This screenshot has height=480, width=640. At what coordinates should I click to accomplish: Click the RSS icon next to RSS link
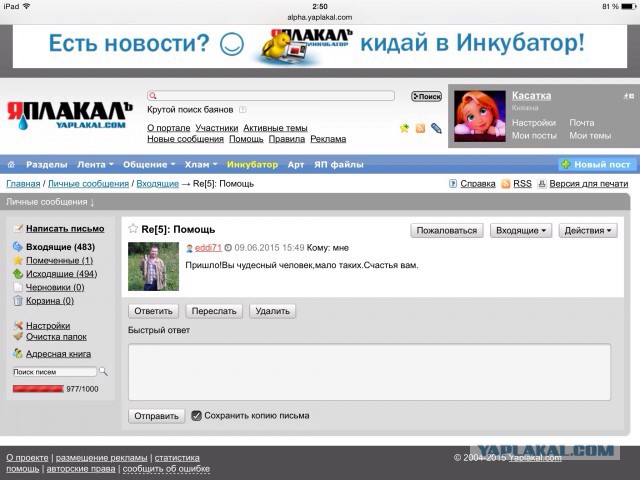pos(506,184)
